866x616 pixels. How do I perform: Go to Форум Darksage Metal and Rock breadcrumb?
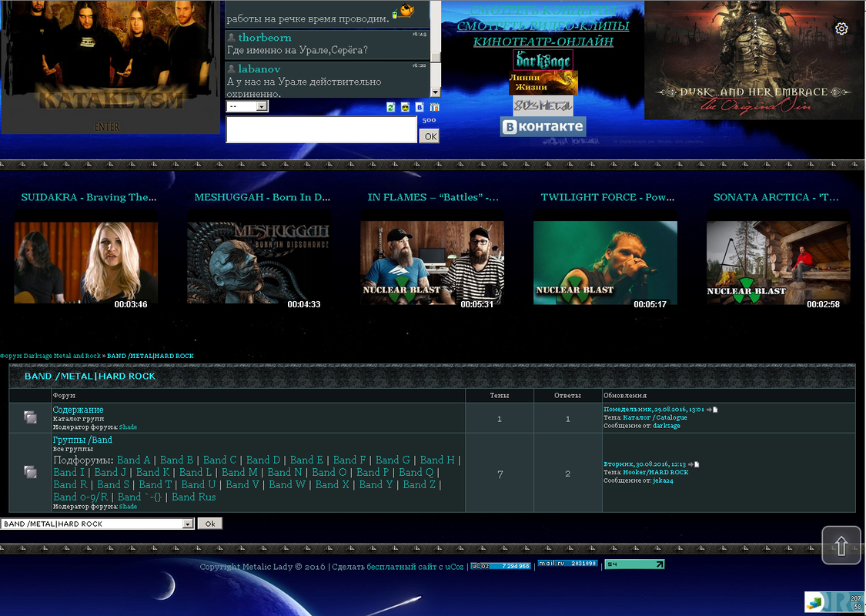coord(50,356)
